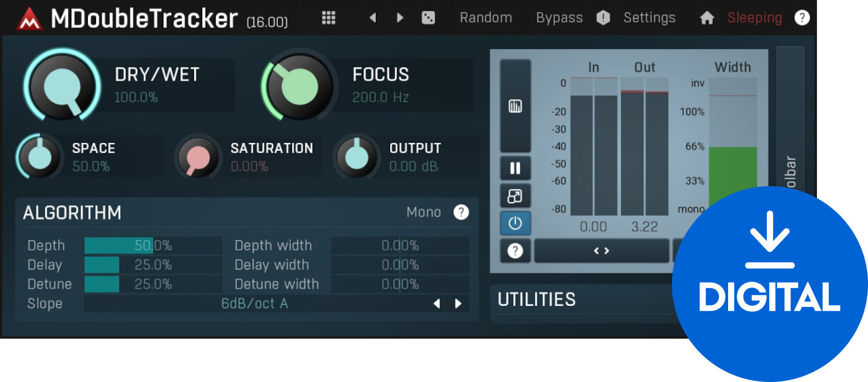
Task: Toggle the Bypass button
Action: click(559, 18)
